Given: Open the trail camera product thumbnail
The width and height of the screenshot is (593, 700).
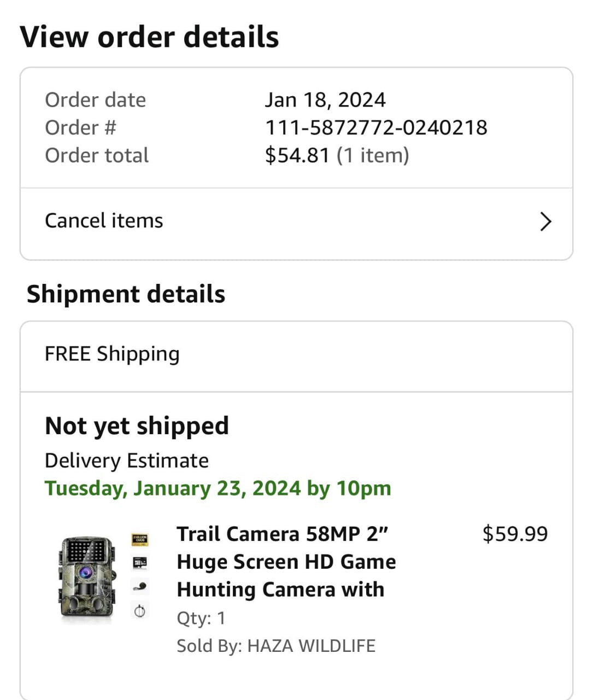Looking at the screenshot, I should pos(86,578).
